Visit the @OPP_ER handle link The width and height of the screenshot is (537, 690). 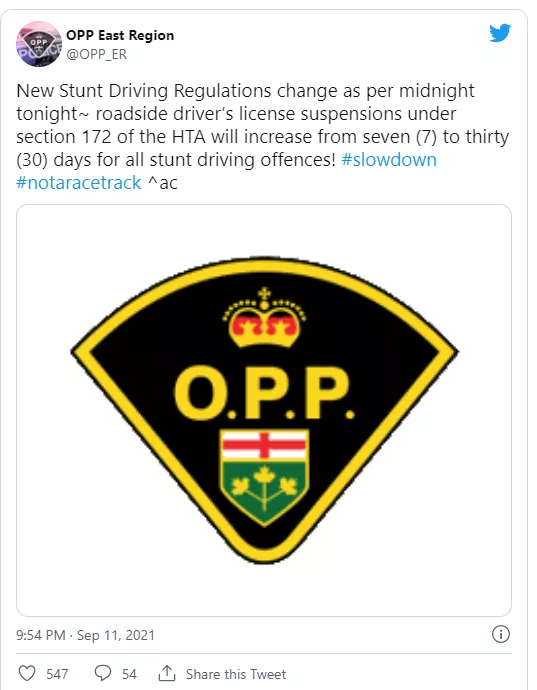point(97,54)
